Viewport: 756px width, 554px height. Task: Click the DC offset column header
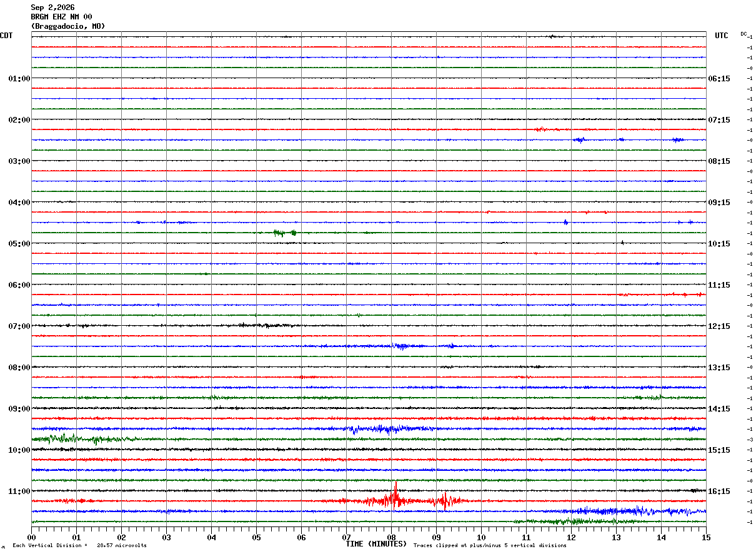tap(744, 34)
